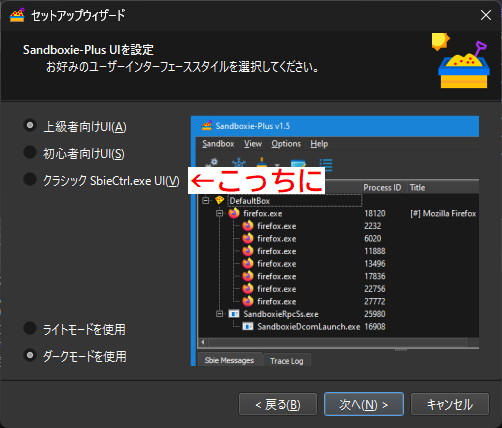Select the 初心者向けUI radio button

pyautogui.click(x=30, y=152)
